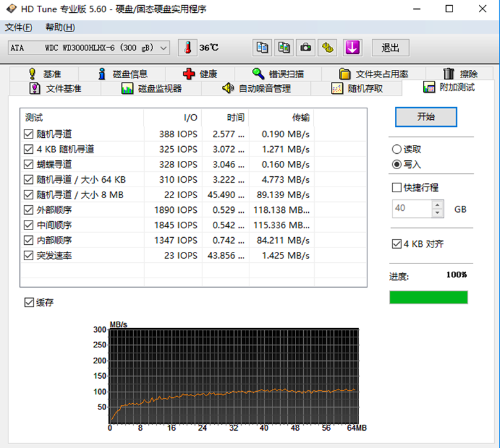
Task: Click the 测试 column header
Action: [x=82, y=118]
